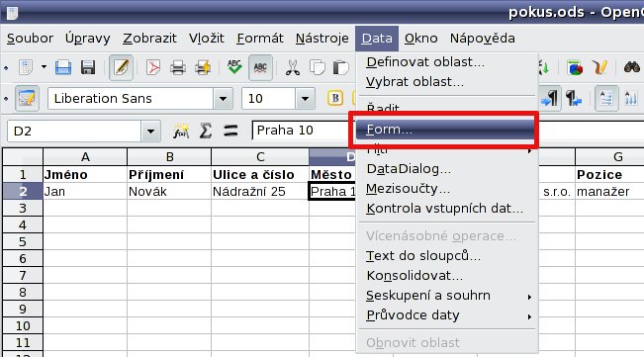Screen dimensions: 644x357
Task: Click the Save document floppy icon
Action: (88, 67)
